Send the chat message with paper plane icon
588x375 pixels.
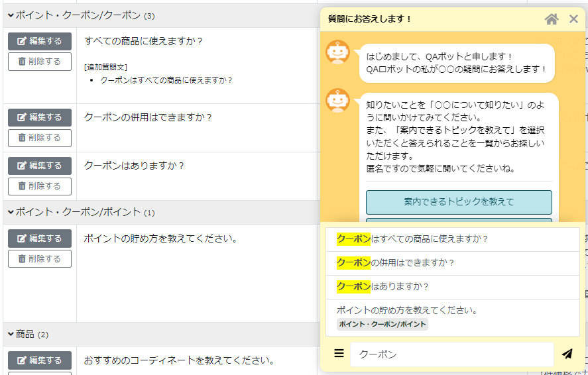567,354
